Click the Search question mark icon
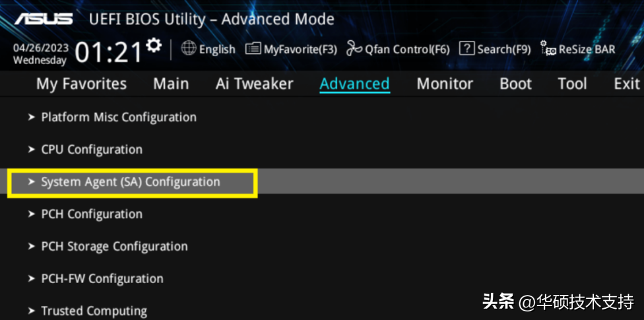The height and width of the screenshot is (320, 644). (x=467, y=48)
